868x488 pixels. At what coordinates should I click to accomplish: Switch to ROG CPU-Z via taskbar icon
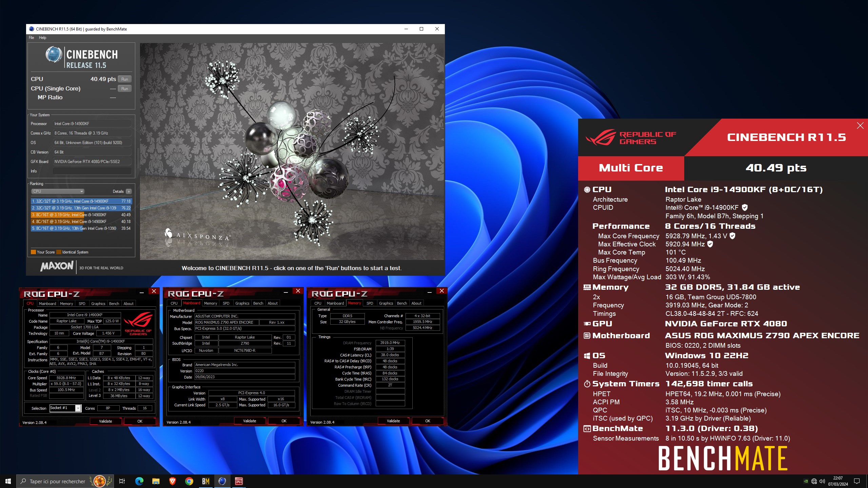(x=239, y=481)
